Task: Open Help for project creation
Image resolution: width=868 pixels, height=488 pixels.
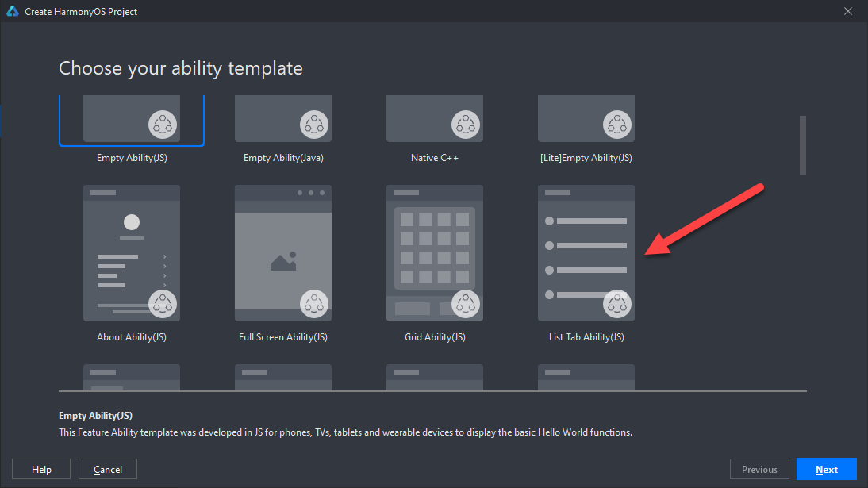Action: 41,469
